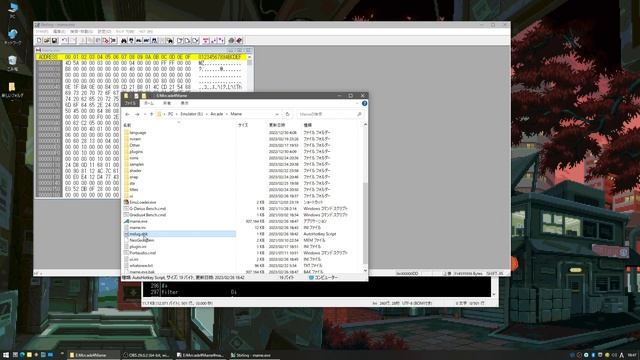
Task: Open the Windows Start menu
Action: pyautogui.click(x=6, y=355)
